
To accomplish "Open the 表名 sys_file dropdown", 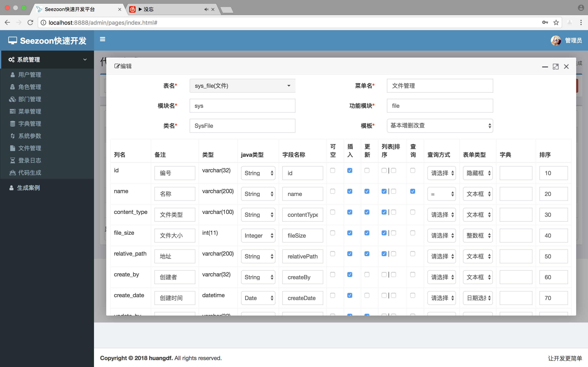I will point(242,86).
